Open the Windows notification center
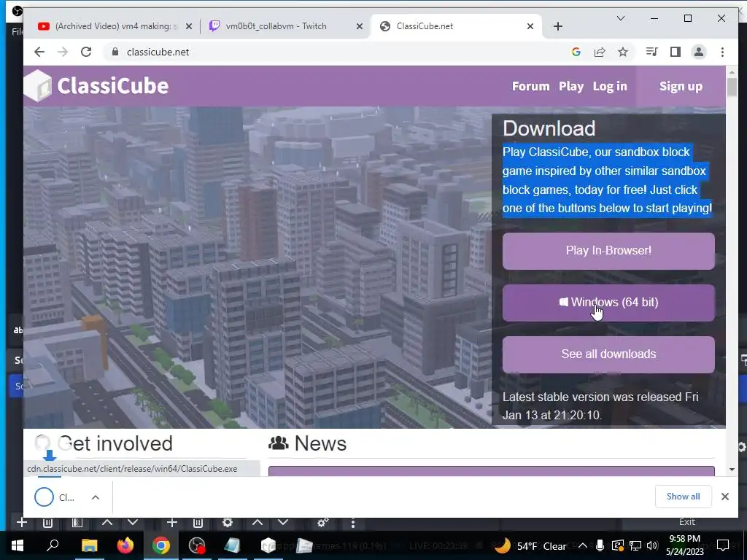Screen dimensions: 747x560 pos(723,545)
